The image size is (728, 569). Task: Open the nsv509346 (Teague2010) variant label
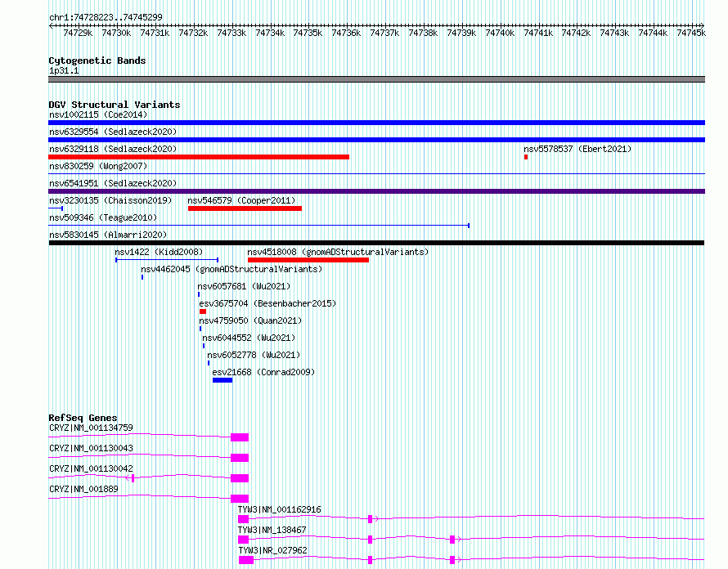pos(103,217)
